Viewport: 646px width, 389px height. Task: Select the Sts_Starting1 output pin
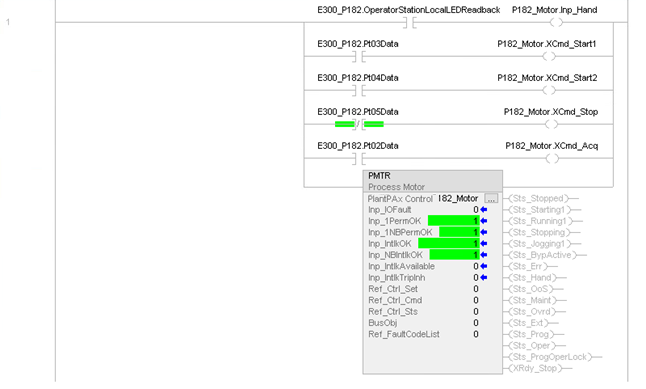point(542,210)
